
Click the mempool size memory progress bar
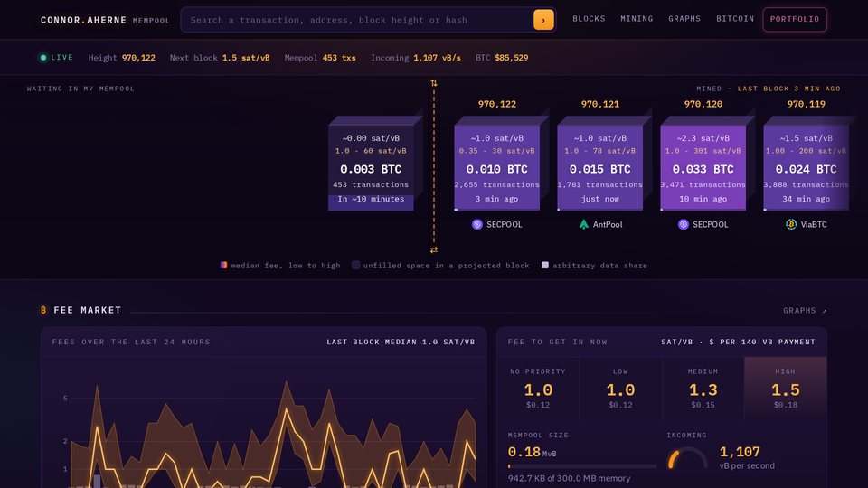tap(581, 466)
